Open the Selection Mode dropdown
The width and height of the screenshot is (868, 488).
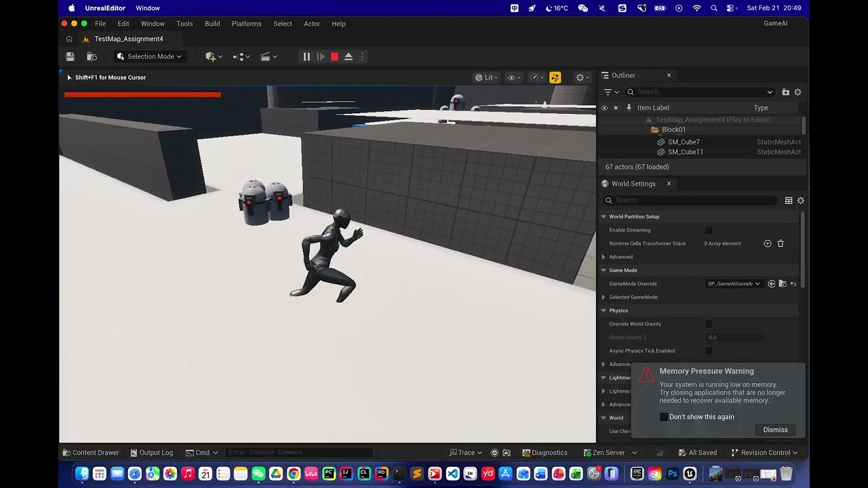[x=149, y=57]
